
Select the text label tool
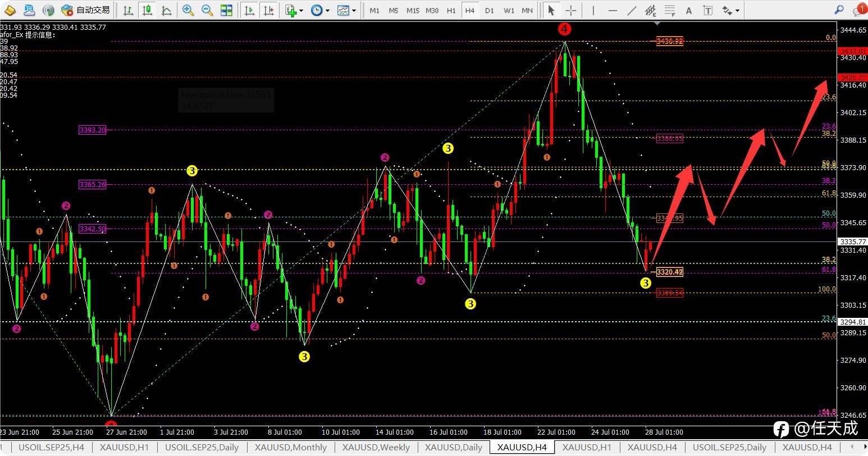point(708,10)
